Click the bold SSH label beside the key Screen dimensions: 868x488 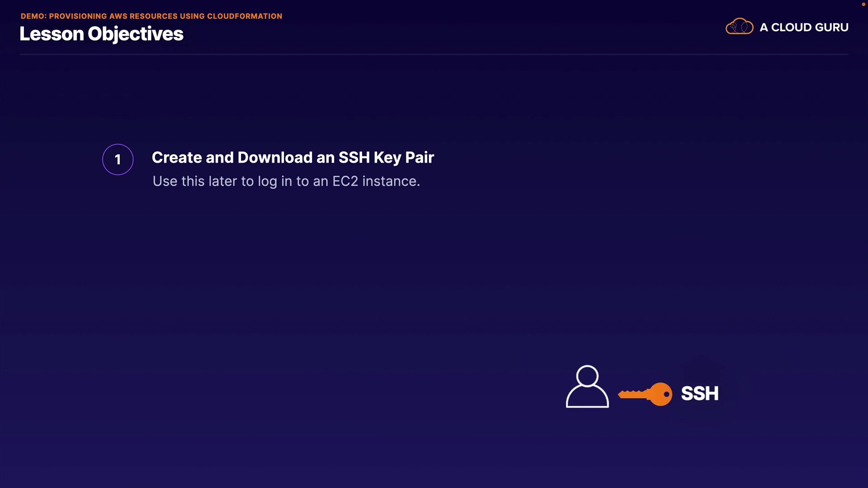coord(699,394)
